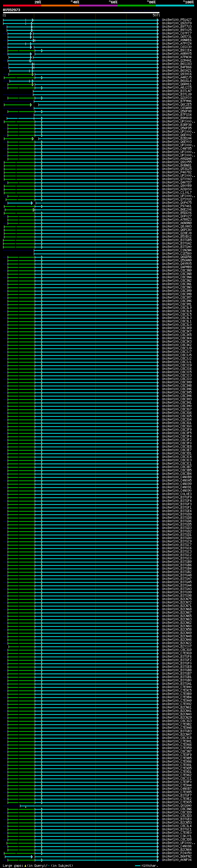The image size is (197, 868).
Task: Select the UniRef100_B0BN81 label
Action: [177, 165]
